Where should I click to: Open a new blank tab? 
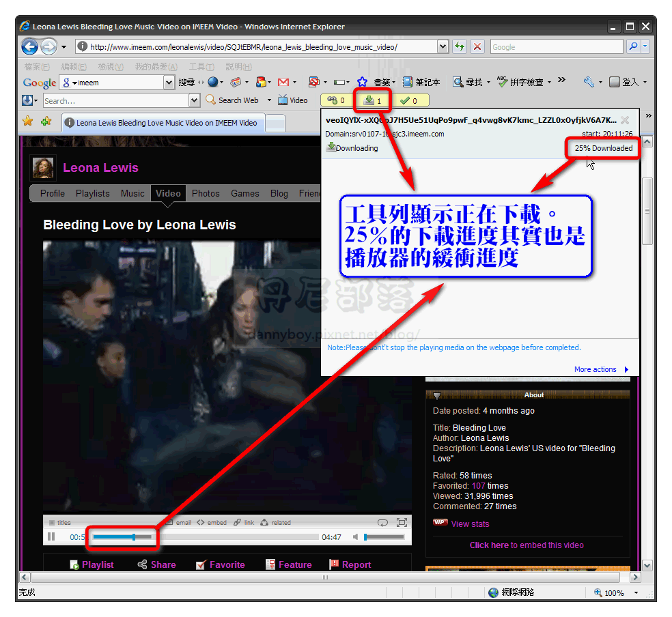click(276, 124)
